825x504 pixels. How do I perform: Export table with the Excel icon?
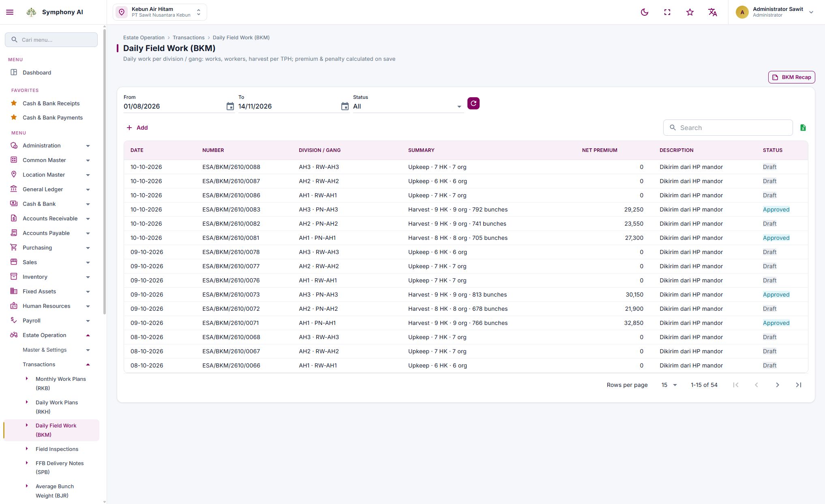(x=803, y=128)
